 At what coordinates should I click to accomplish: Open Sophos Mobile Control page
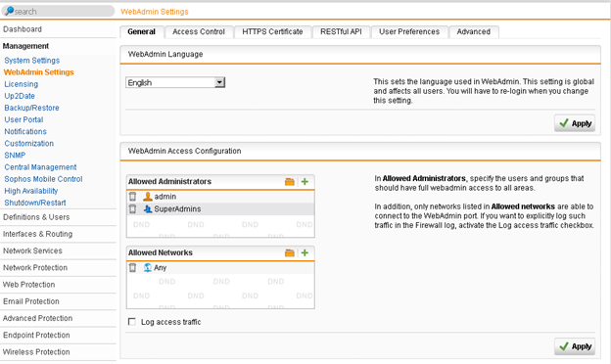(x=43, y=179)
